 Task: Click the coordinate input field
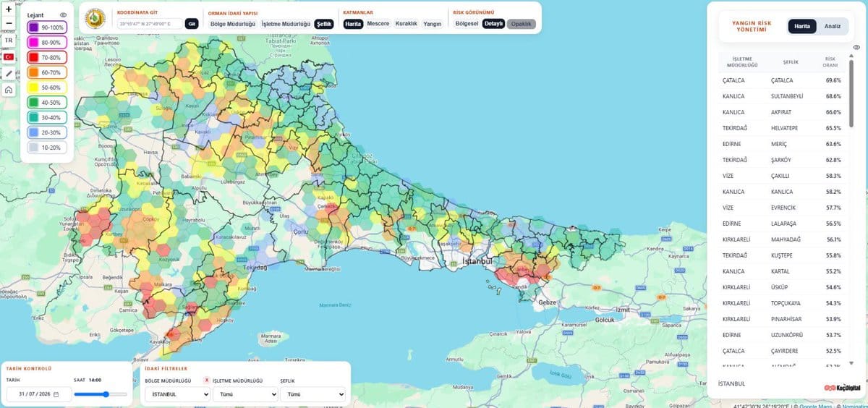coord(150,24)
